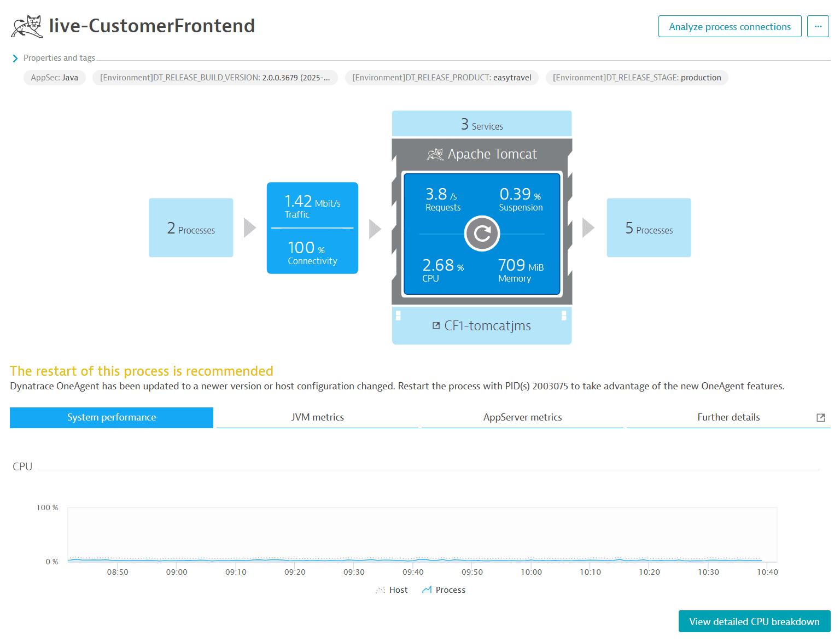Screen dimensions: 840x642
Task: Click the 2.68 % CPU metric
Action: pyautogui.click(x=443, y=270)
